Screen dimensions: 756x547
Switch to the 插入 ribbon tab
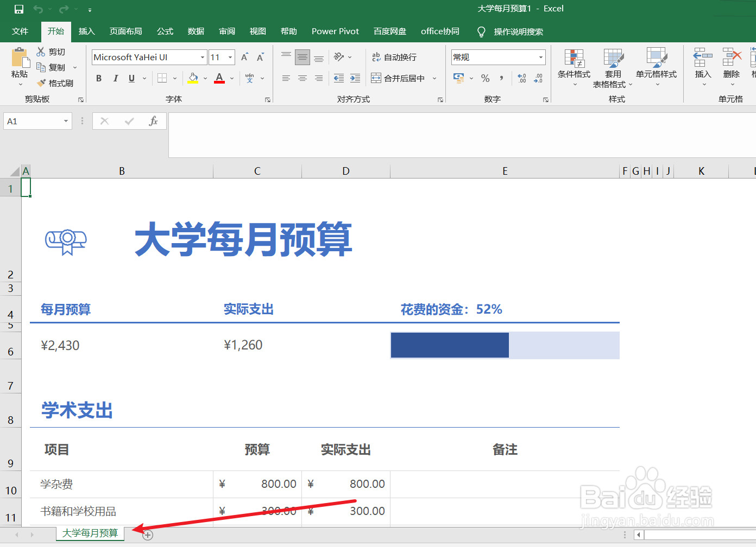pos(86,31)
